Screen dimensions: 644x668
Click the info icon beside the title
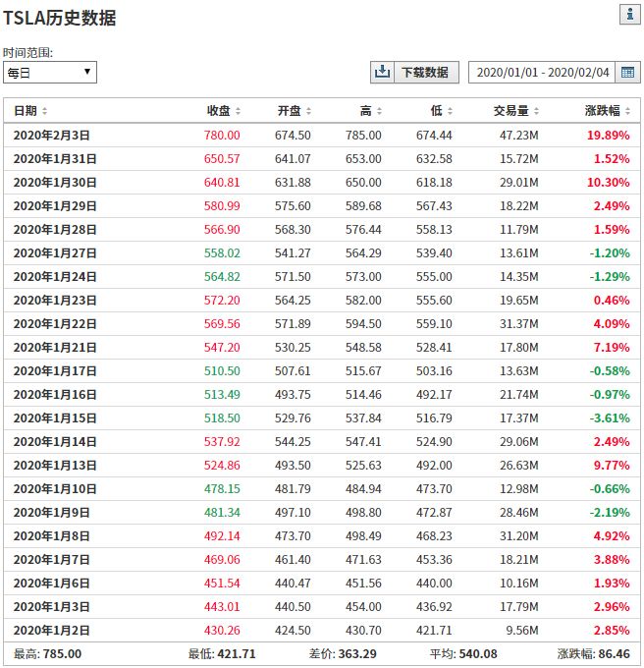[630, 15]
